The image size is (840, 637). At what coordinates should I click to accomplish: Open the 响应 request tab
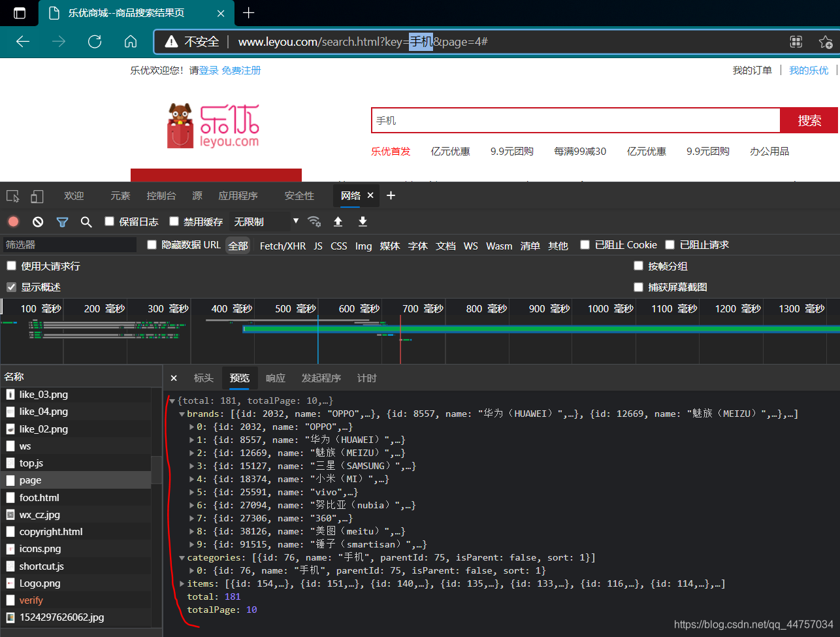point(276,378)
